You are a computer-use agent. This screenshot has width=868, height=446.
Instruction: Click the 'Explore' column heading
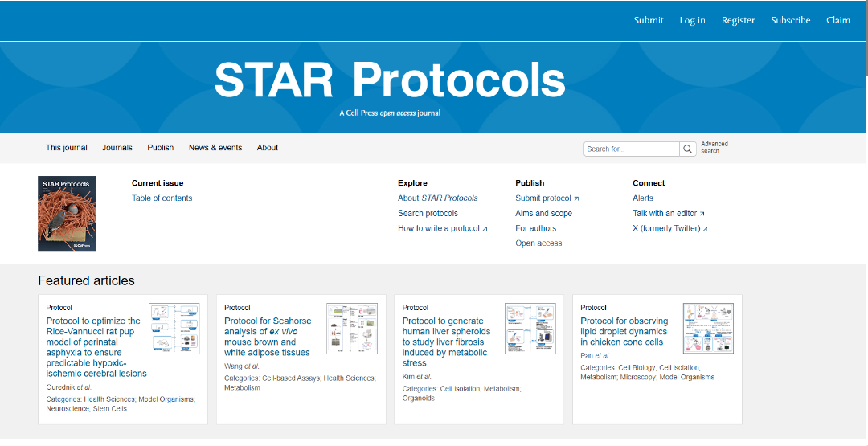coord(412,183)
